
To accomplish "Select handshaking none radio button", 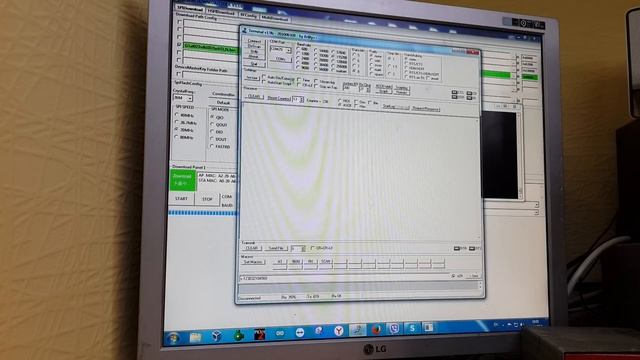I will (407, 59).
